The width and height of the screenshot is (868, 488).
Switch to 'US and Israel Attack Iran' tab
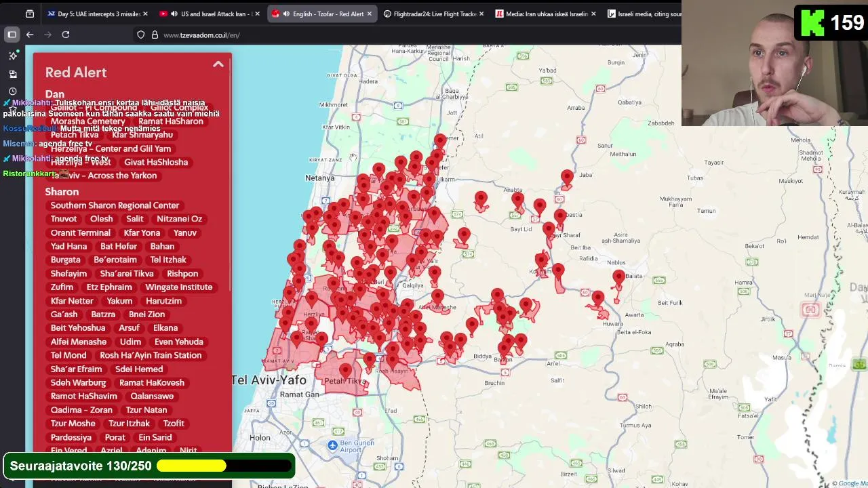[209, 14]
